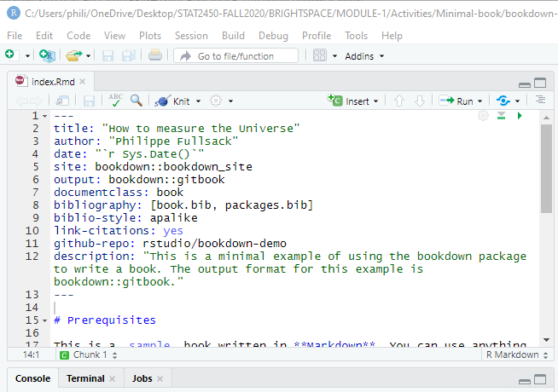
Task: Click the green Run current chunk icon
Action: (x=520, y=116)
